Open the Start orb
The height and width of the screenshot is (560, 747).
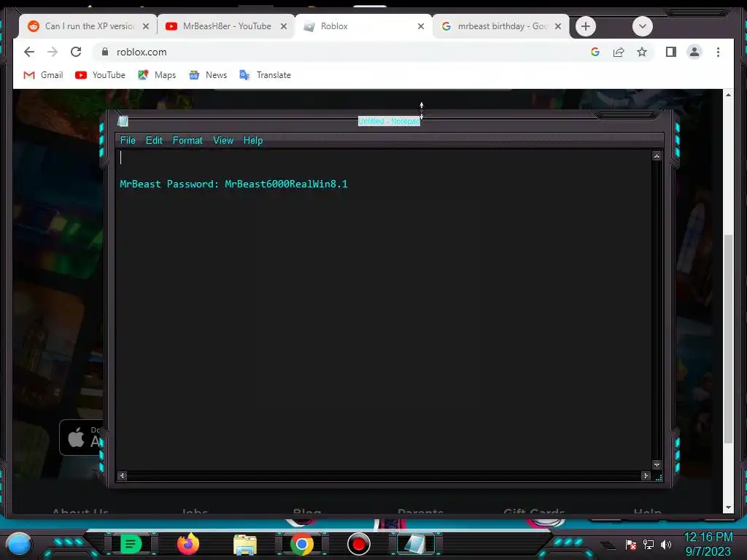(x=18, y=544)
